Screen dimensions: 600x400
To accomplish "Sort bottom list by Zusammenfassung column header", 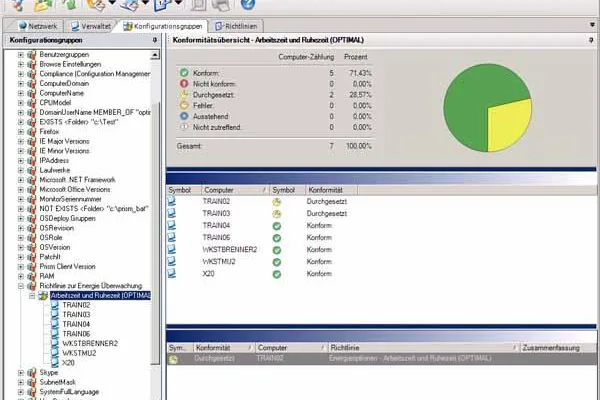I will pos(558,348).
